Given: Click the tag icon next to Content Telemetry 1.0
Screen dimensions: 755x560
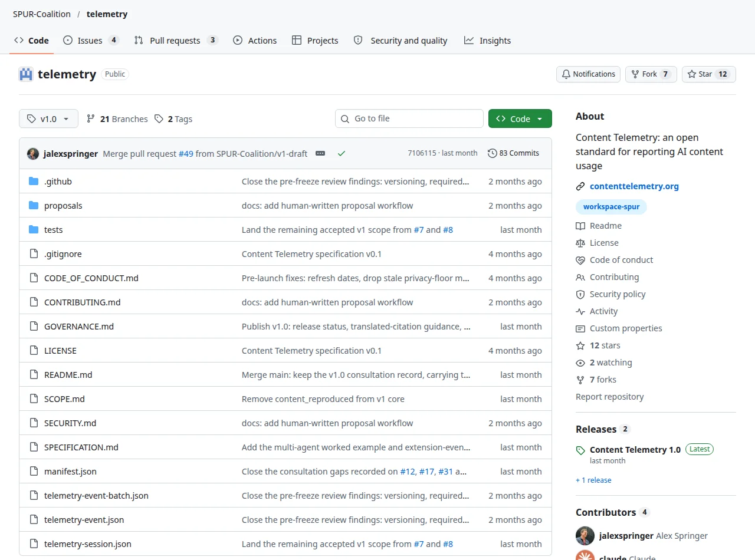Looking at the screenshot, I should tap(580, 450).
